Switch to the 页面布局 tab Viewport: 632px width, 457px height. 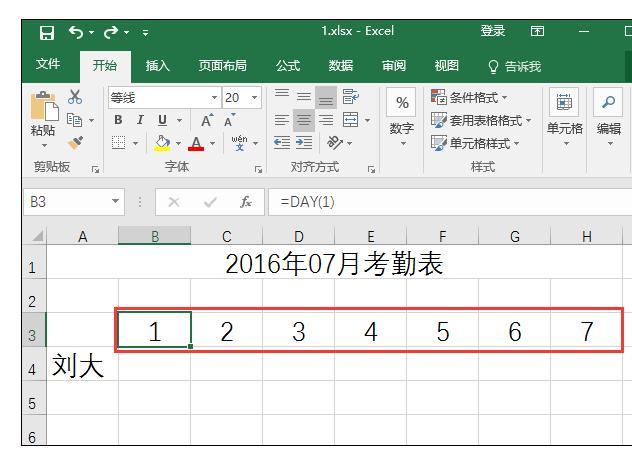point(222,66)
